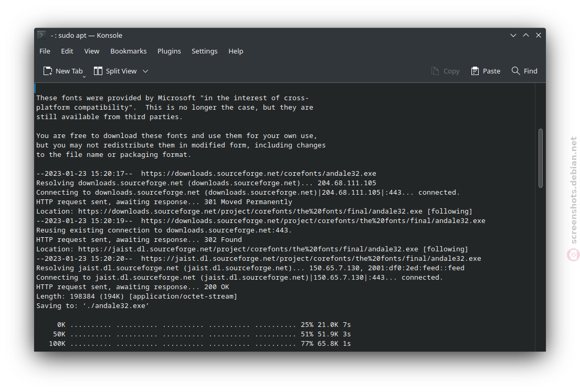This screenshot has height=392, width=580.
Task: Click the Paste button label
Action: tap(492, 71)
